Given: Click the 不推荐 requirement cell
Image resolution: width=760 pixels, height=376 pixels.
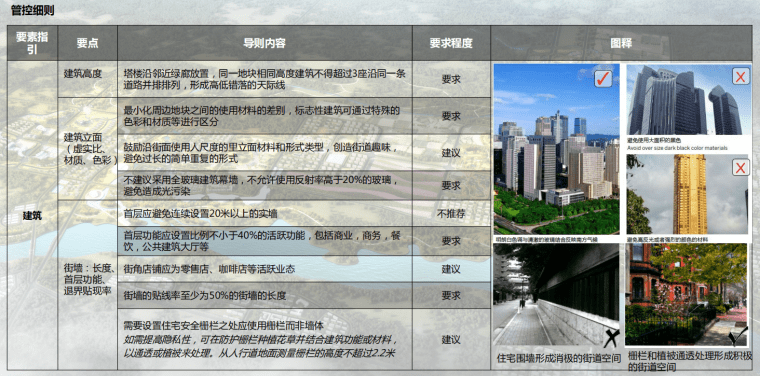Looking at the screenshot, I should (451, 214).
